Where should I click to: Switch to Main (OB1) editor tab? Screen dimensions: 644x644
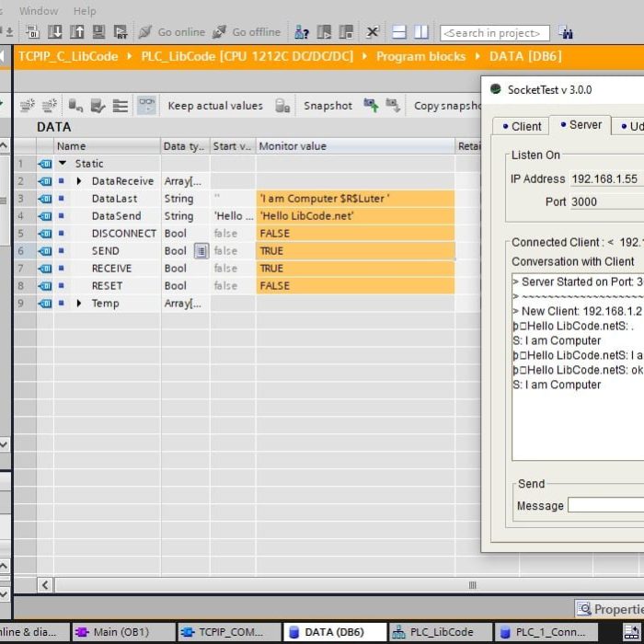coord(122,632)
